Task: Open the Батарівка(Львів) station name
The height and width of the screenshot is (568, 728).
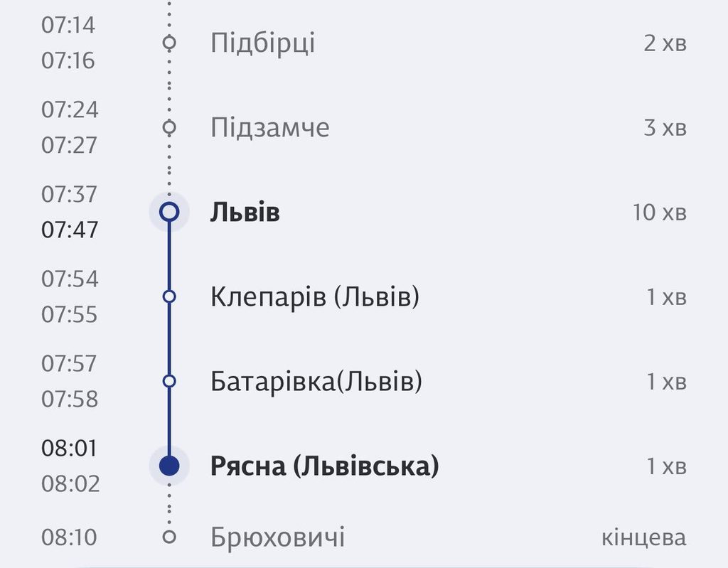Action: (316, 382)
